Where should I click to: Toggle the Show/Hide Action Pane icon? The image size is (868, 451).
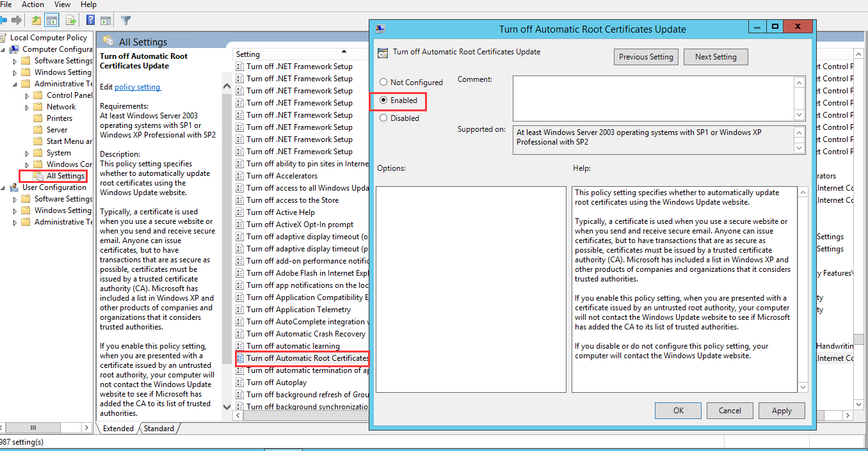(x=105, y=20)
